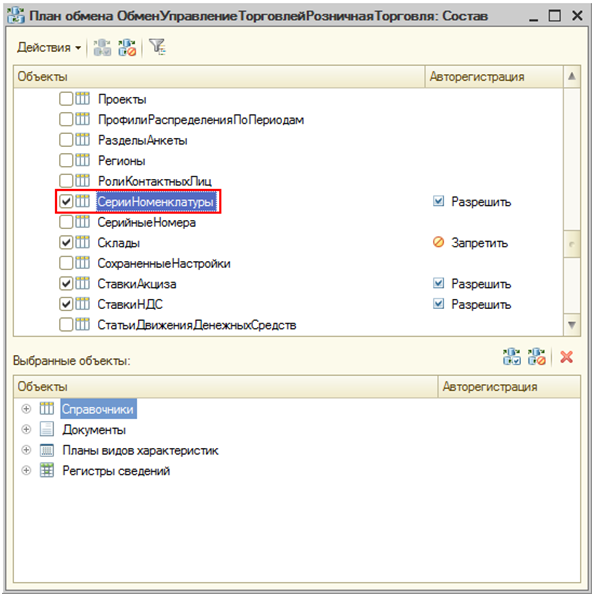
Task: Click the Запретить icon next to Склады
Action: point(438,242)
